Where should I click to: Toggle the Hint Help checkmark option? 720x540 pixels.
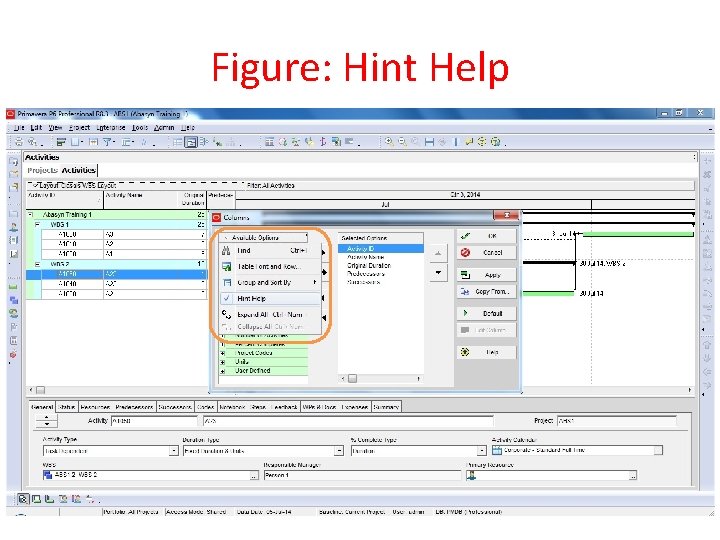click(270, 298)
